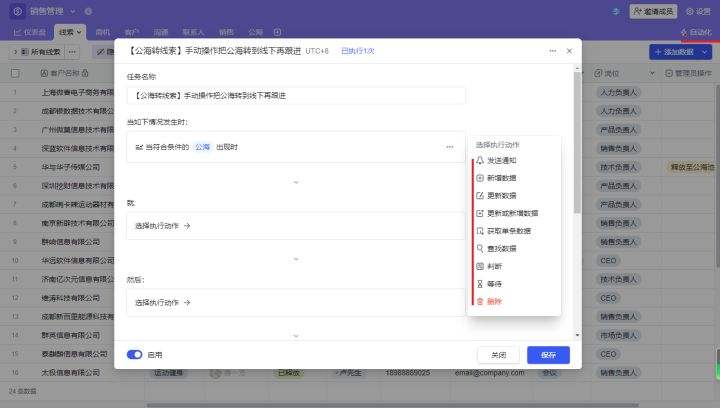Open the trigger card's three-dot options
Viewport: 720px width, 408px height.
point(450,147)
